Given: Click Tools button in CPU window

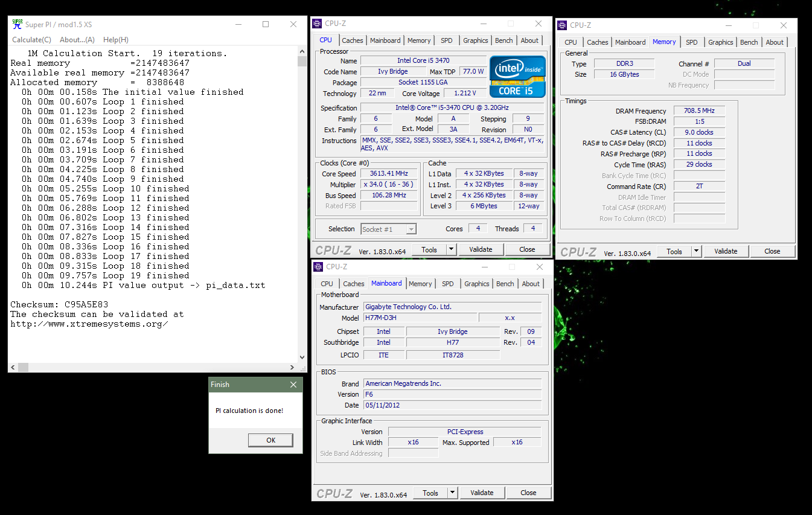Looking at the screenshot, I should pos(429,249).
